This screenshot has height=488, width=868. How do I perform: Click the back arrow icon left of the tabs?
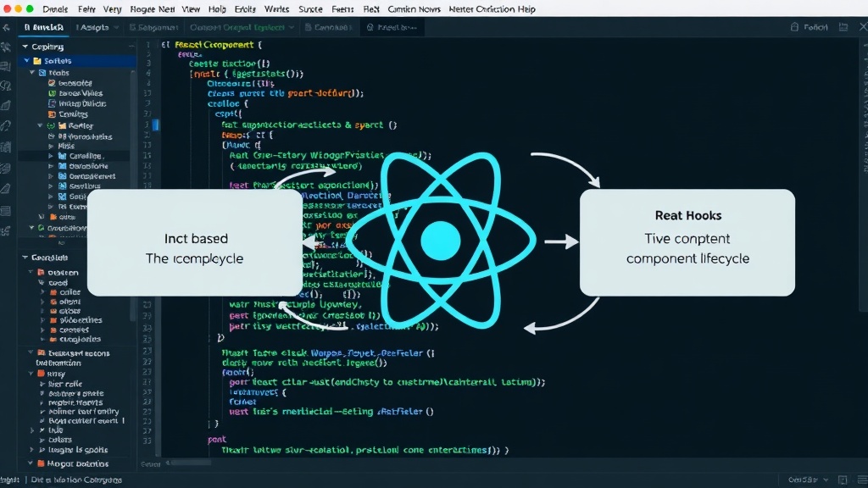pyautogui.click(x=6, y=27)
